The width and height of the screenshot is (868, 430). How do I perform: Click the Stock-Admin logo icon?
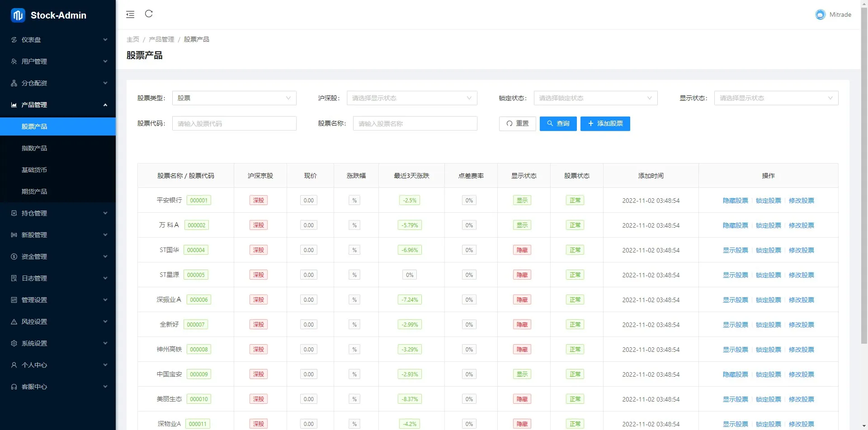tap(18, 15)
